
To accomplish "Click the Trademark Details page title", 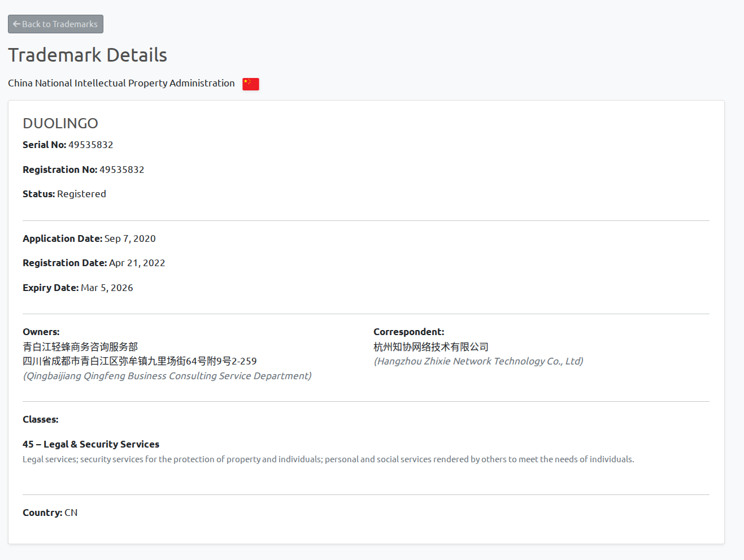I will tap(88, 55).
